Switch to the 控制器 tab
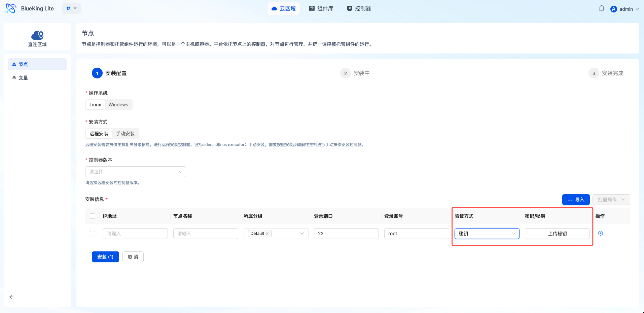644x313 pixels. 359,8
